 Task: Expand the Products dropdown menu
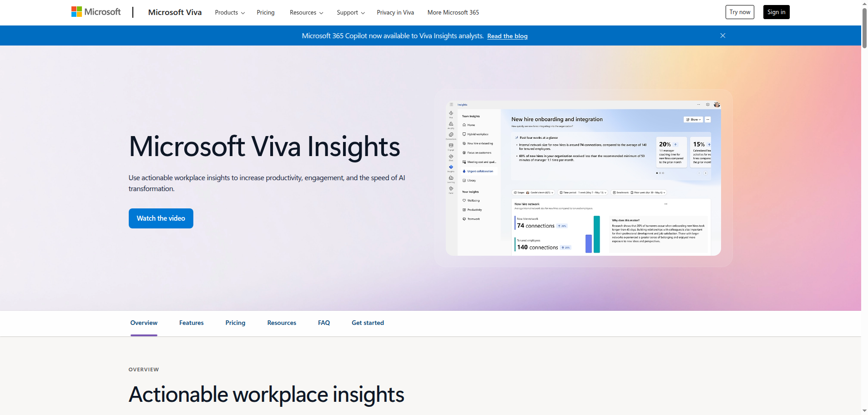click(x=230, y=13)
